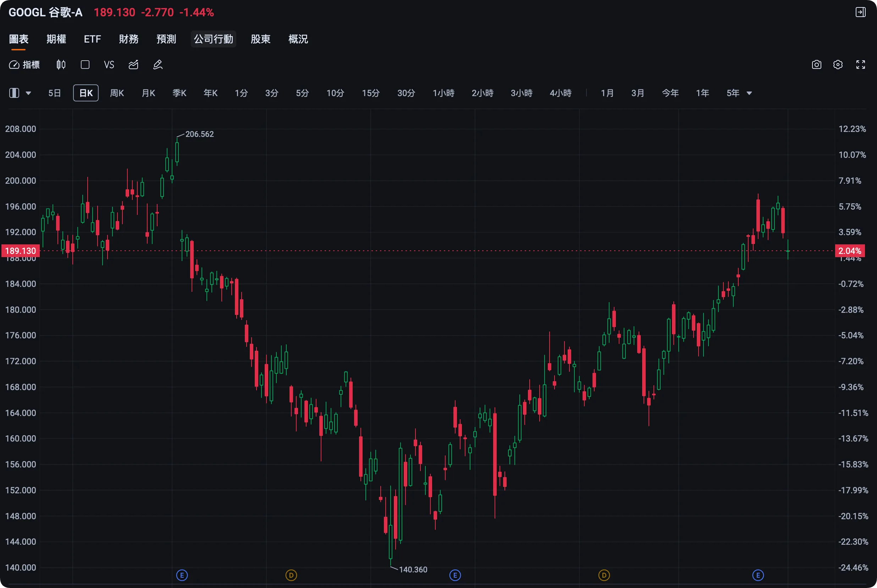Collapse the side panel with top-right arrow icon

(860, 12)
